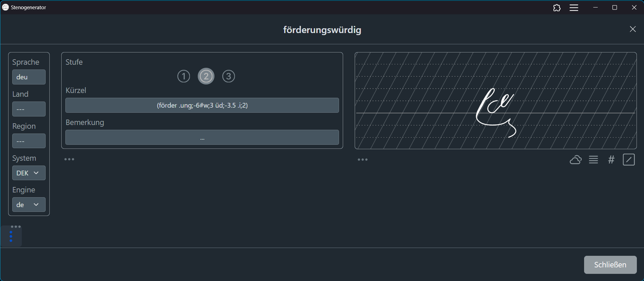Open the hamburger menu in title bar
644x281 pixels.
(574, 7)
